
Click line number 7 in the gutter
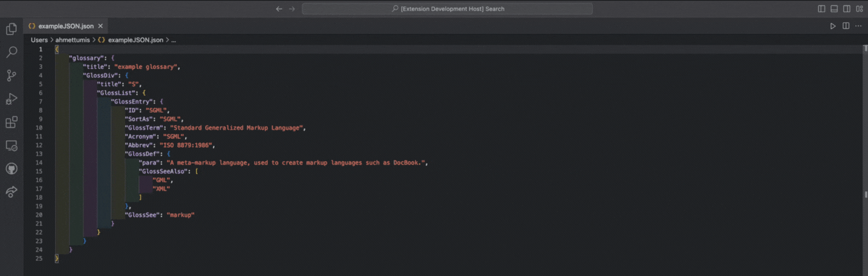[x=41, y=102]
